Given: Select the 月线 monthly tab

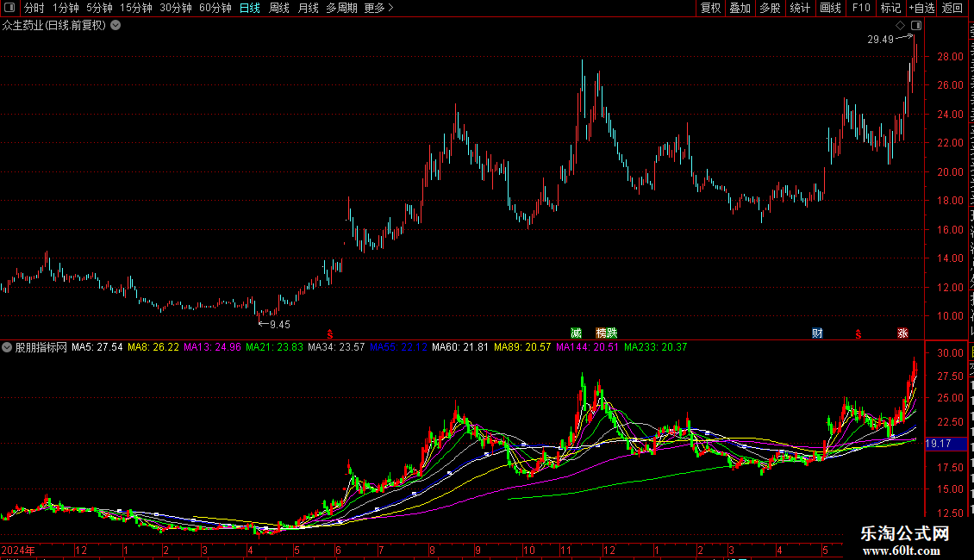Looking at the screenshot, I should click(x=308, y=8).
